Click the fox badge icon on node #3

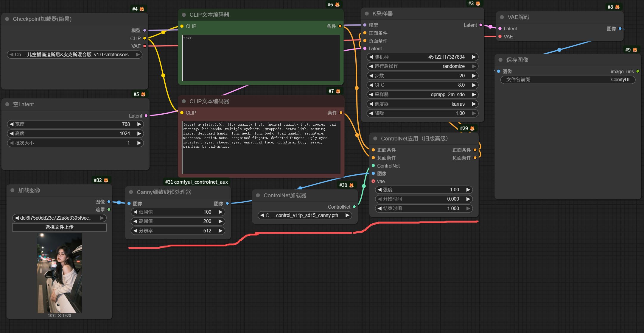(478, 3)
